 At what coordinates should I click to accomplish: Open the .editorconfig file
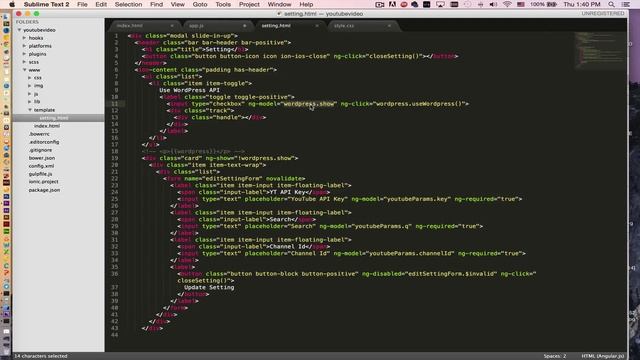click(x=44, y=142)
